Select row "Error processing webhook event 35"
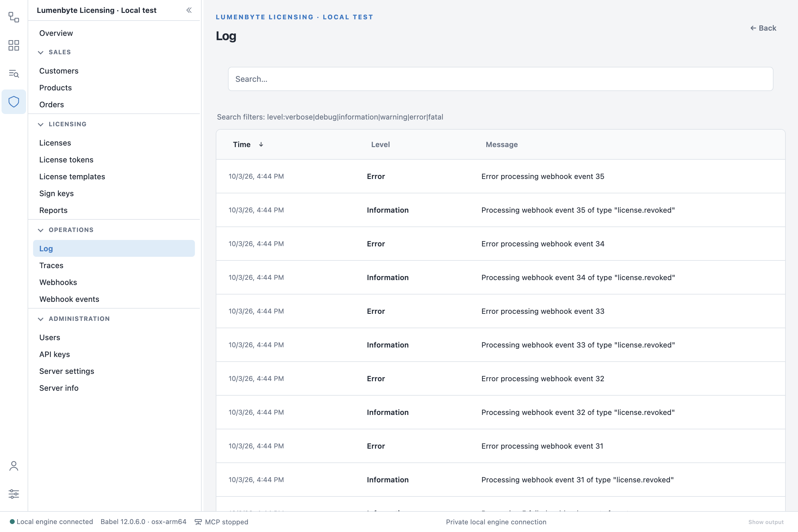 tap(500, 177)
